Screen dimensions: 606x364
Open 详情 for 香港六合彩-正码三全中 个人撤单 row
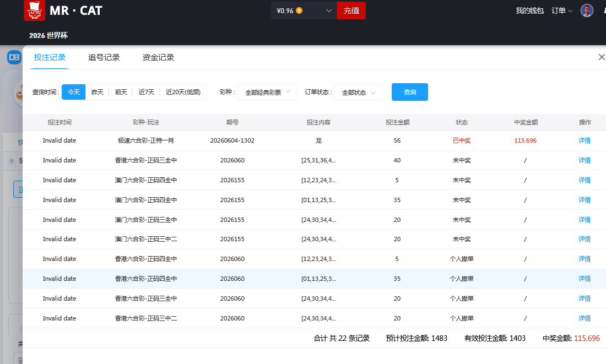585,298
